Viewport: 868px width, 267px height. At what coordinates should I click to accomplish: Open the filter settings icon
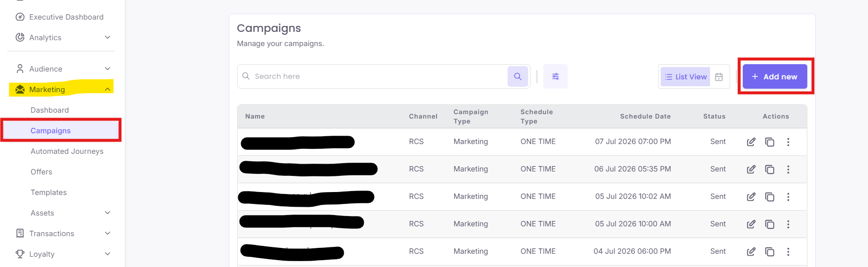556,76
